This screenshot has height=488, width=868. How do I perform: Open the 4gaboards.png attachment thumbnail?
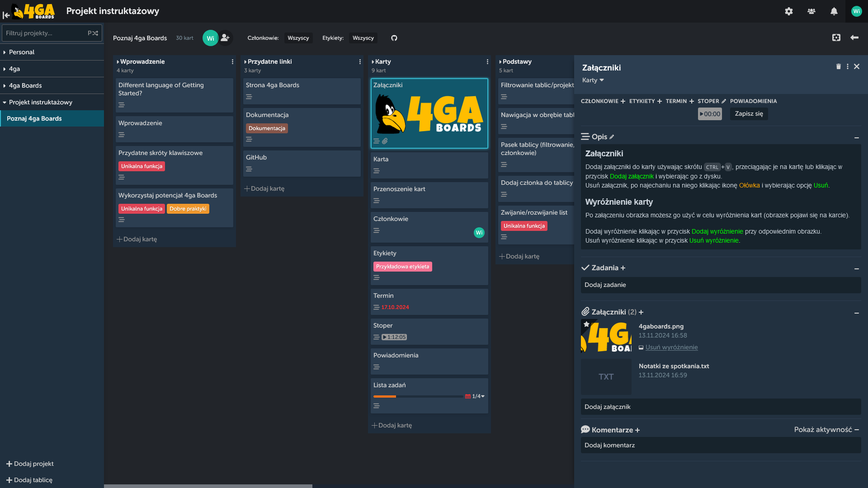pyautogui.click(x=606, y=337)
